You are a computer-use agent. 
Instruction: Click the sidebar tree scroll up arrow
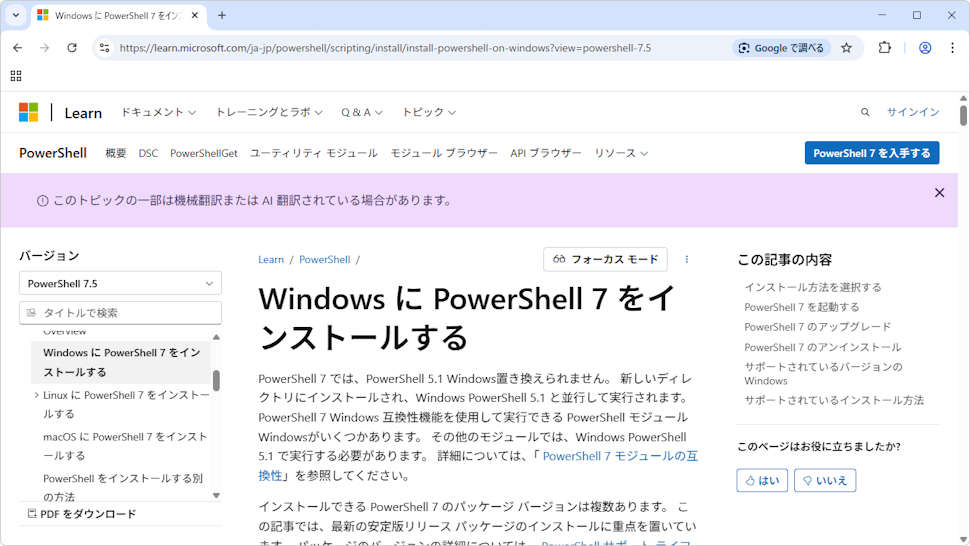(216, 337)
